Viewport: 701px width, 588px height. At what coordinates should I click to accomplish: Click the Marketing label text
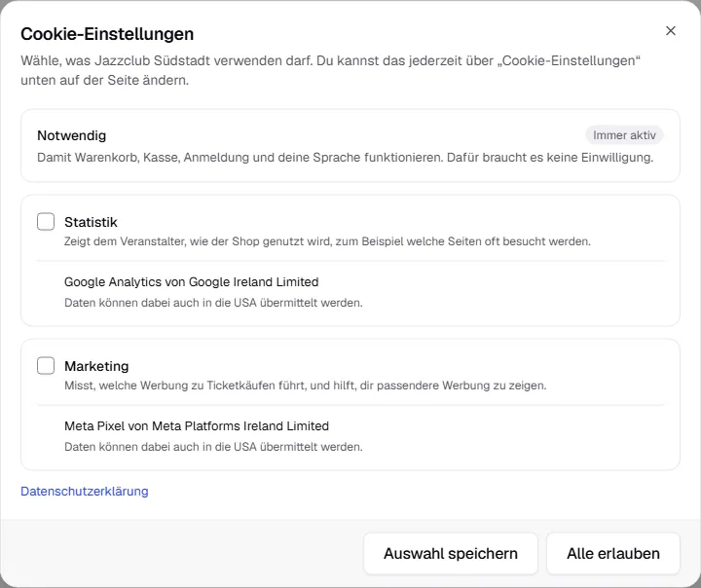(96, 366)
